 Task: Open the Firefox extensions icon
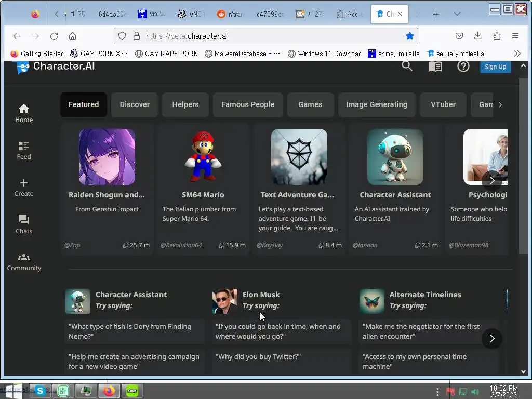pos(497,36)
